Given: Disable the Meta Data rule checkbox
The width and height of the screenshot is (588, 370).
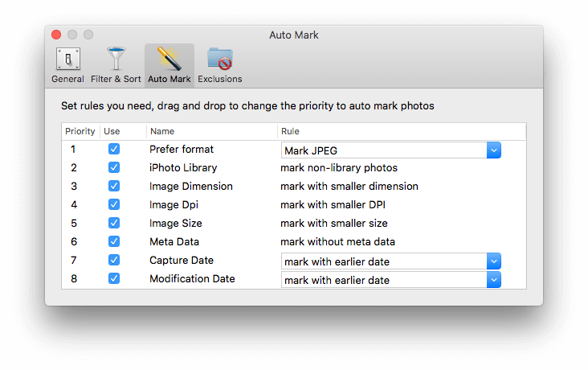Looking at the screenshot, I should (x=114, y=241).
